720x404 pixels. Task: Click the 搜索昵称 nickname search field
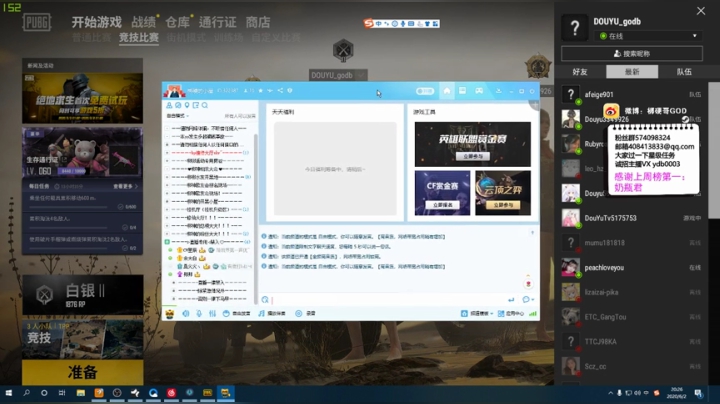click(x=632, y=54)
